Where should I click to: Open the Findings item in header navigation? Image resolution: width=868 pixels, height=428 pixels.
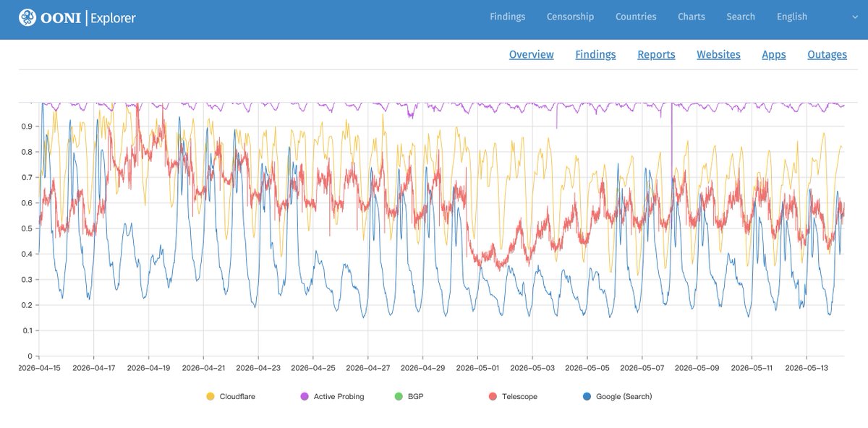pyautogui.click(x=508, y=17)
